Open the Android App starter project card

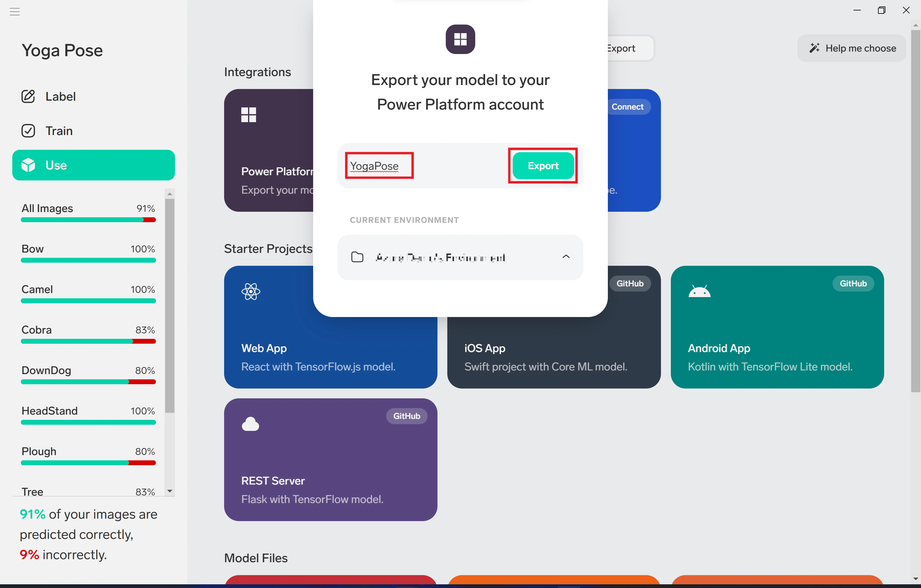[x=777, y=327]
